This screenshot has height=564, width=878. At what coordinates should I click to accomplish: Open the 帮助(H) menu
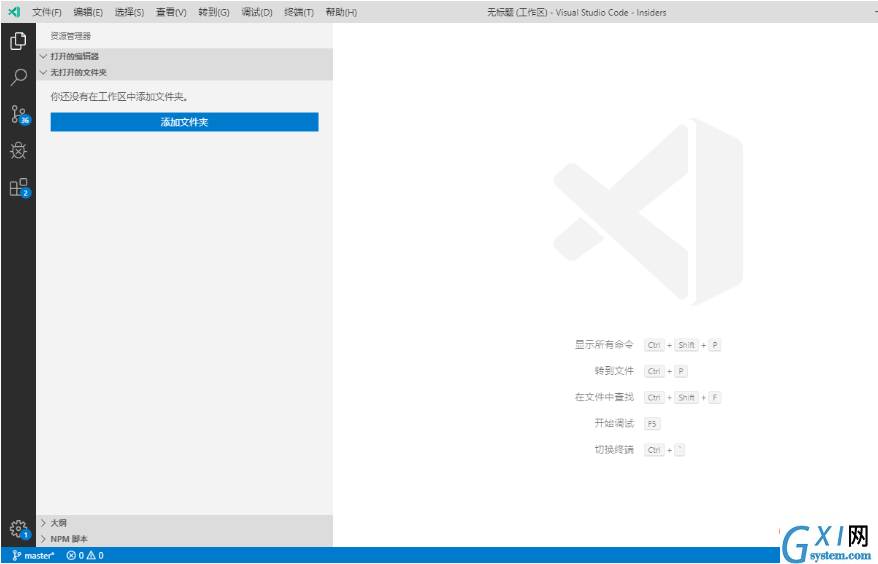tap(341, 12)
